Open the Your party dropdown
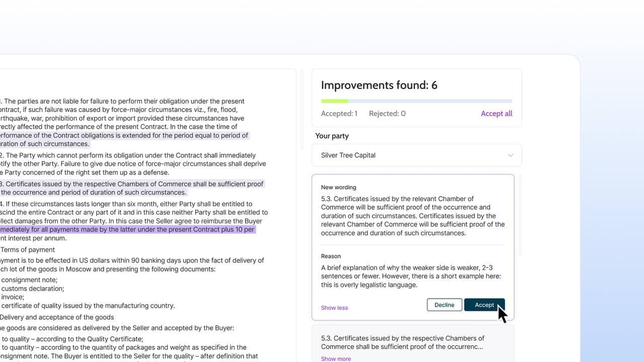 click(x=417, y=155)
